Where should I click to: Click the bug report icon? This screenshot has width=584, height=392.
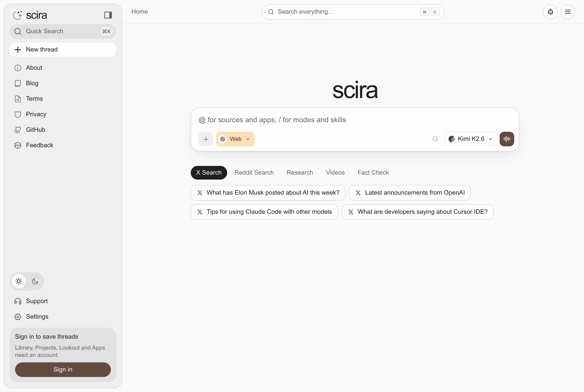(550, 12)
